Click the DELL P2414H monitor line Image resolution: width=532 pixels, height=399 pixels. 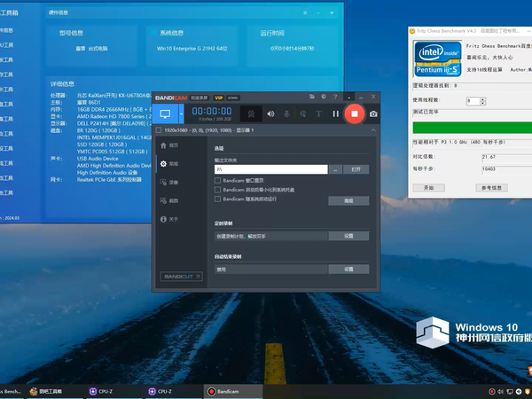pyautogui.click(x=114, y=123)
